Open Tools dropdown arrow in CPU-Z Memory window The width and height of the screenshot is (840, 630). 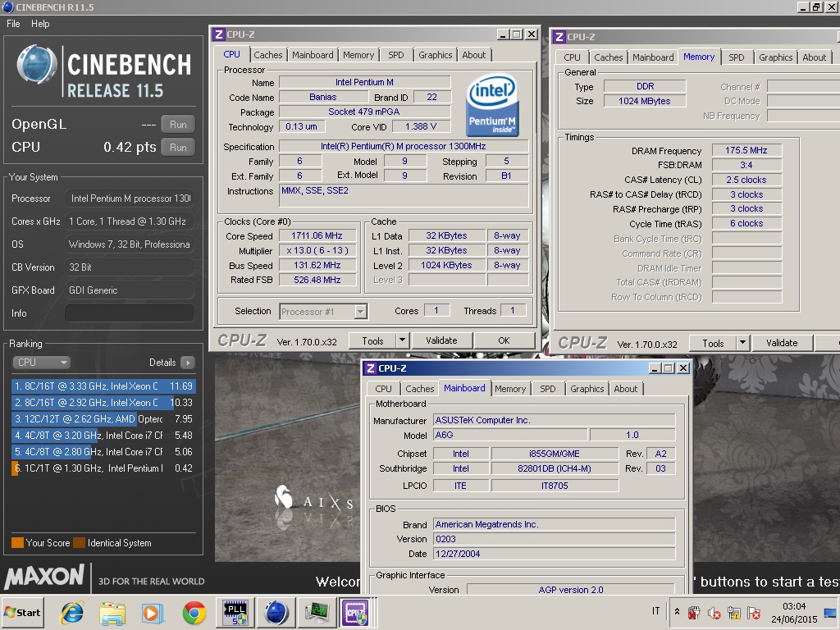(742, 344)
